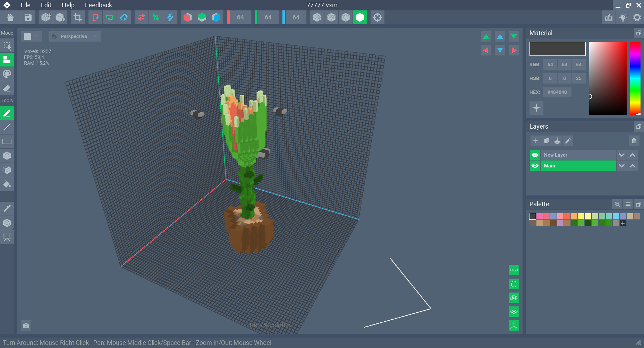Click the add color sparkle button in Material
The image size is (644, 348).
click(x=536, y=108)
